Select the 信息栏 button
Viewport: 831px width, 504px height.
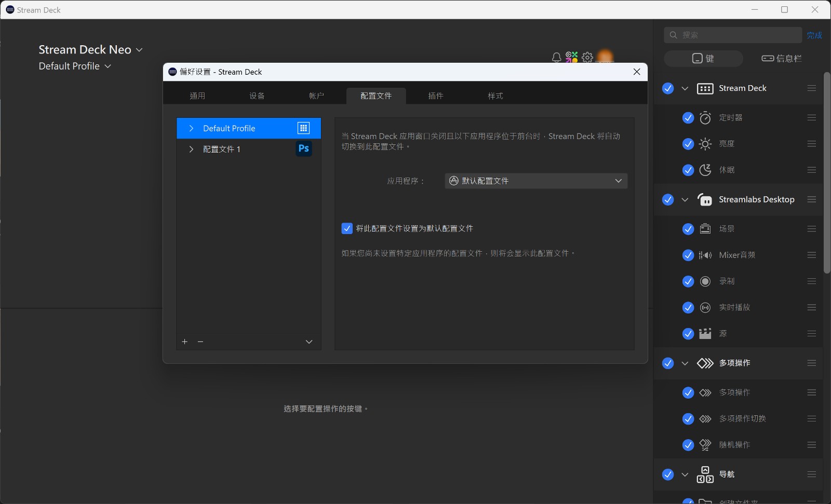(782, 59)
